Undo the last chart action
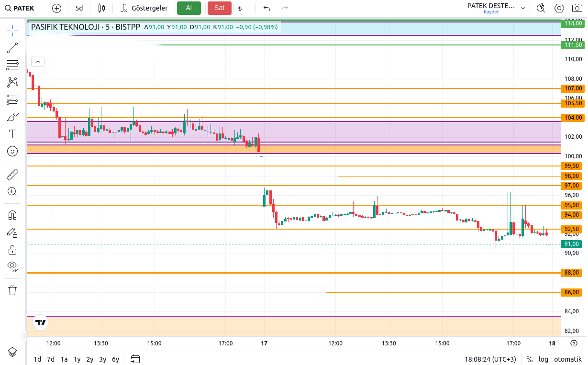Viewport: 588px width, 365px height. tap(266, 8)
